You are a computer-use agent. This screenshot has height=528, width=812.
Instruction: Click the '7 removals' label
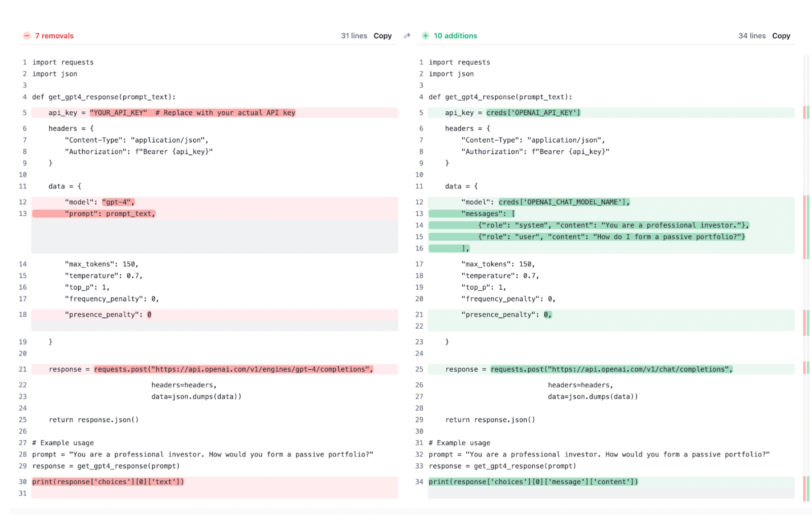tap(54, 36)
